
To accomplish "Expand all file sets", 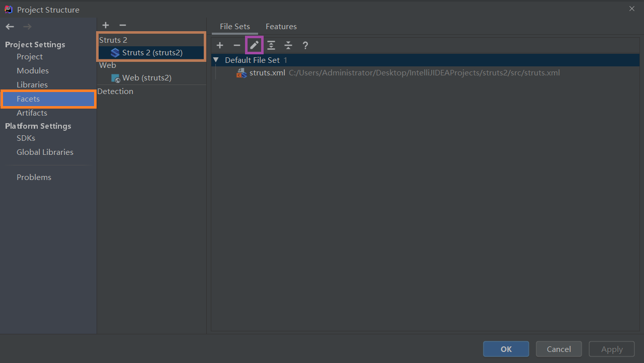I will 271,45.
